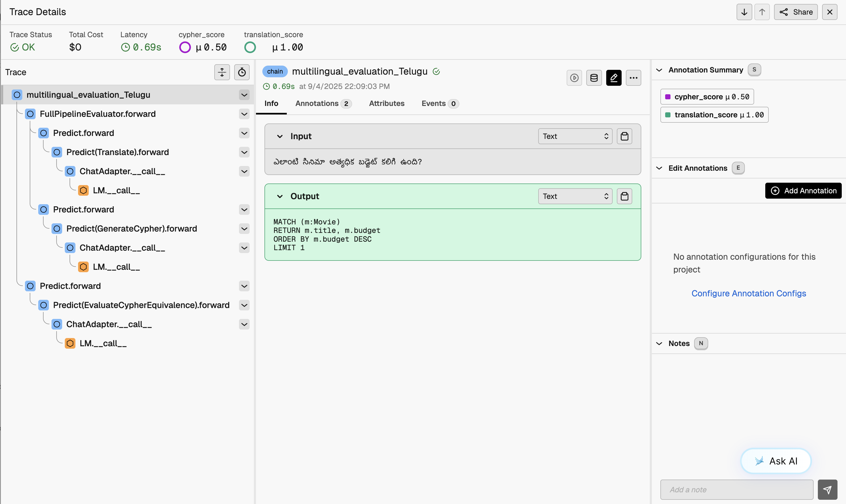
Task: Click the collapse-all icon in Trace panel
Action: click(222, 72)
